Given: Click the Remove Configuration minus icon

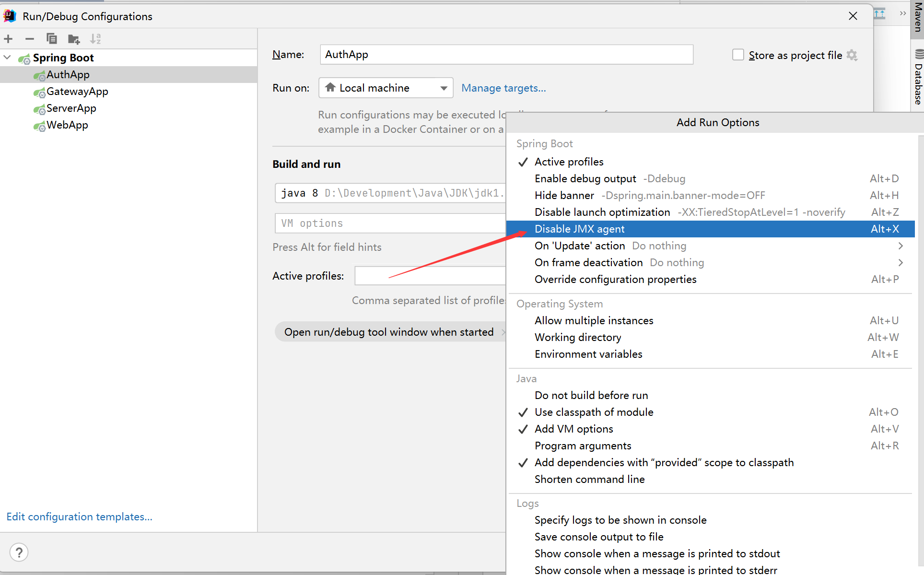Looking at the screenshot, I should [30, 39].
